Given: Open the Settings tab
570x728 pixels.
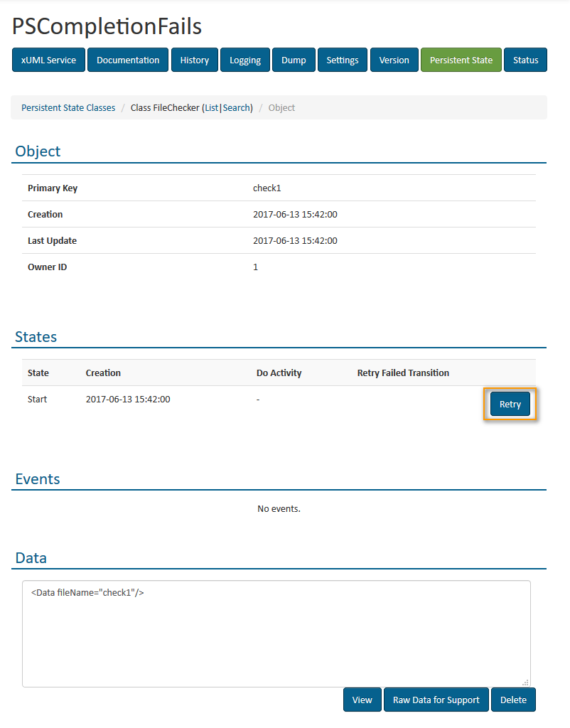Looking at the screenshot, I should pos(342,60).
